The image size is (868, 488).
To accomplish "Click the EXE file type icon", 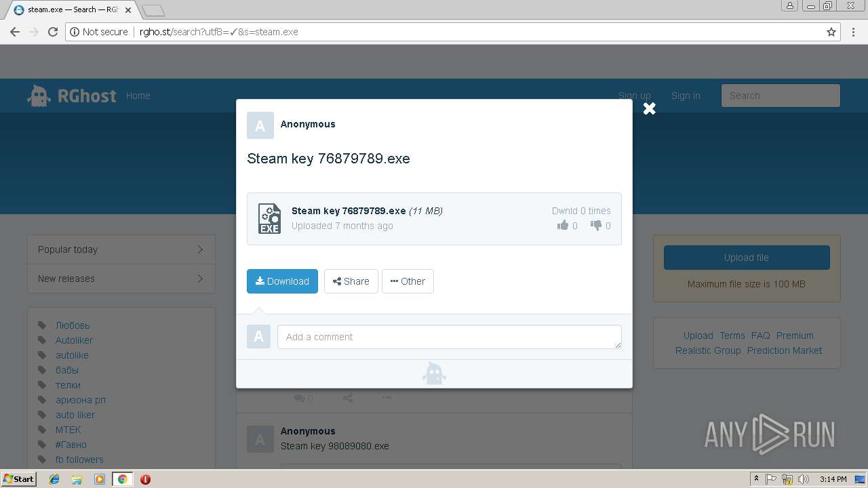I will (269, 218).
